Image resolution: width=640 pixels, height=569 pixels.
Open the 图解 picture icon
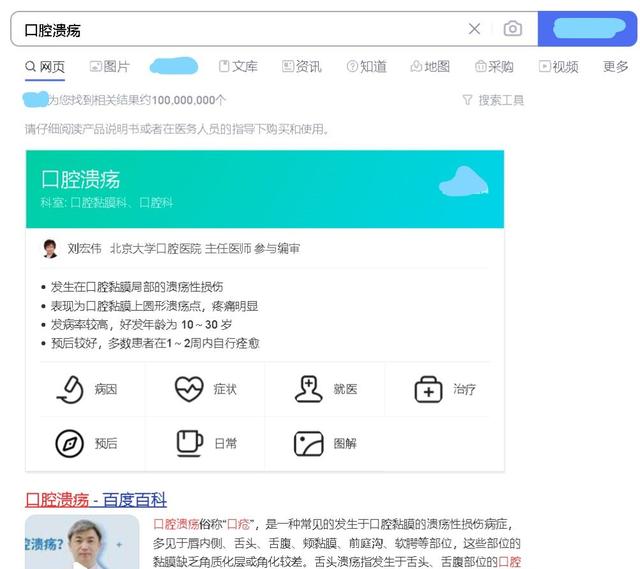click(309, 444)
